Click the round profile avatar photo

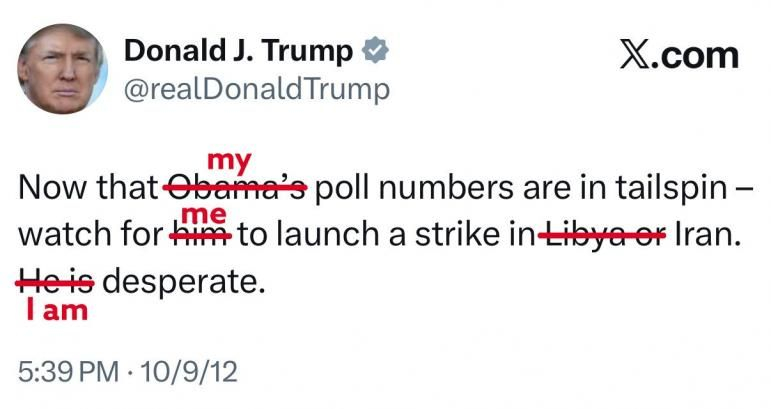62,69
